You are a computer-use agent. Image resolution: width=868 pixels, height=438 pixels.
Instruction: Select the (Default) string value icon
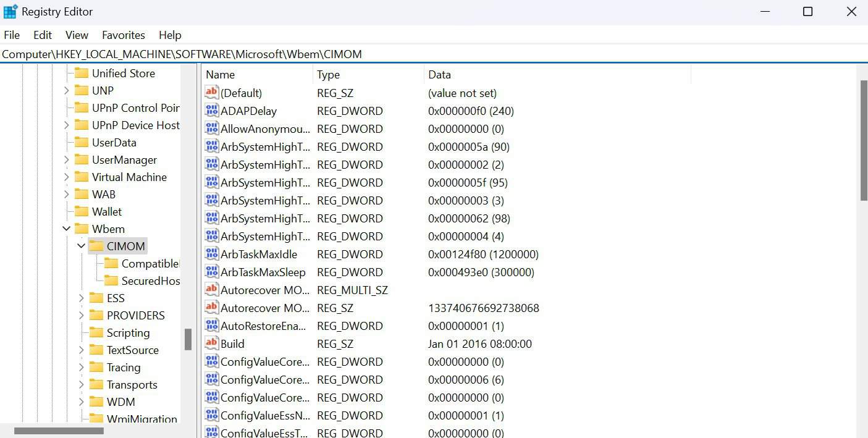(212, 93)
